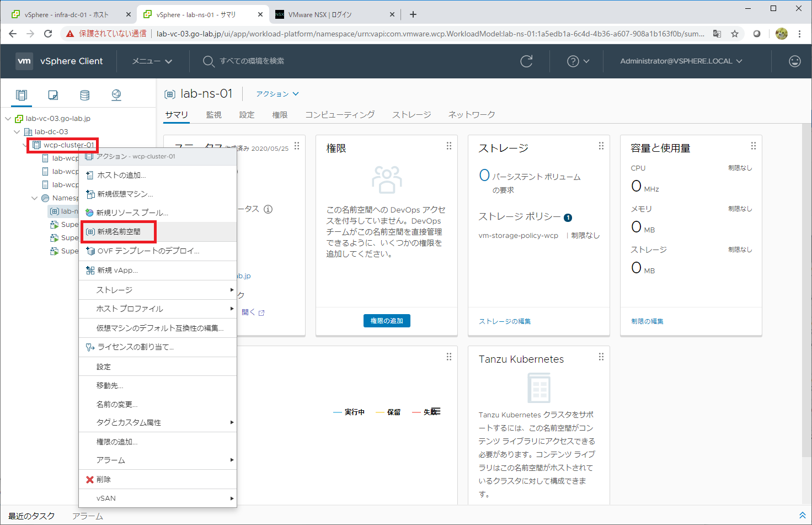Collapse lab-dc-03 datacenter tree node
812x525 pixels.
point(17,132)
